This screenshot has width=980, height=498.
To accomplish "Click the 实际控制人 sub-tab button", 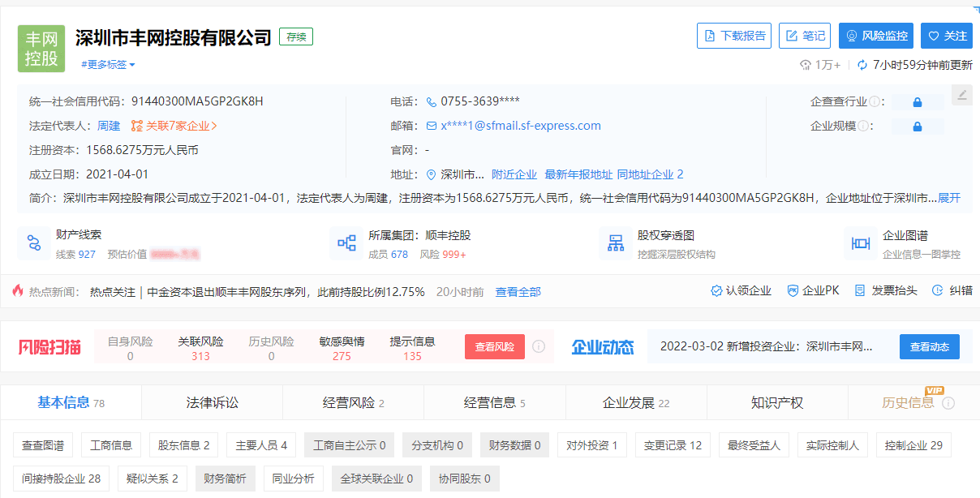I will pos(833,445).
